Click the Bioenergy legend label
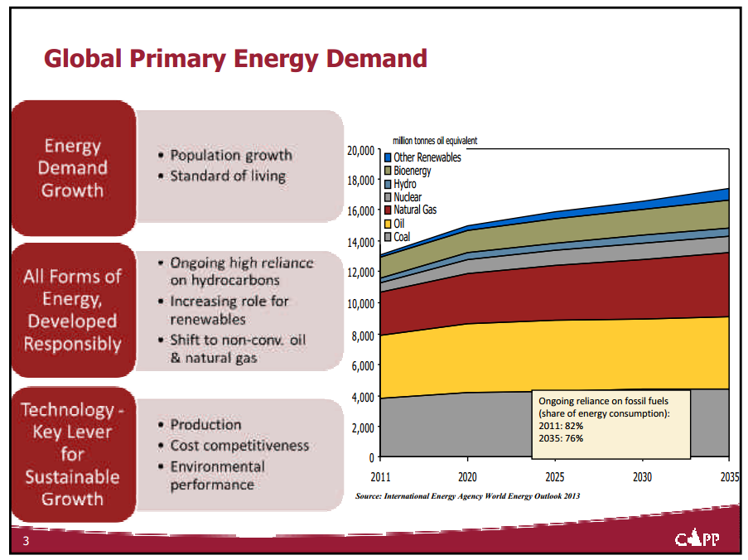The height and width of the screenshot is (560, 748). point(413,171)
